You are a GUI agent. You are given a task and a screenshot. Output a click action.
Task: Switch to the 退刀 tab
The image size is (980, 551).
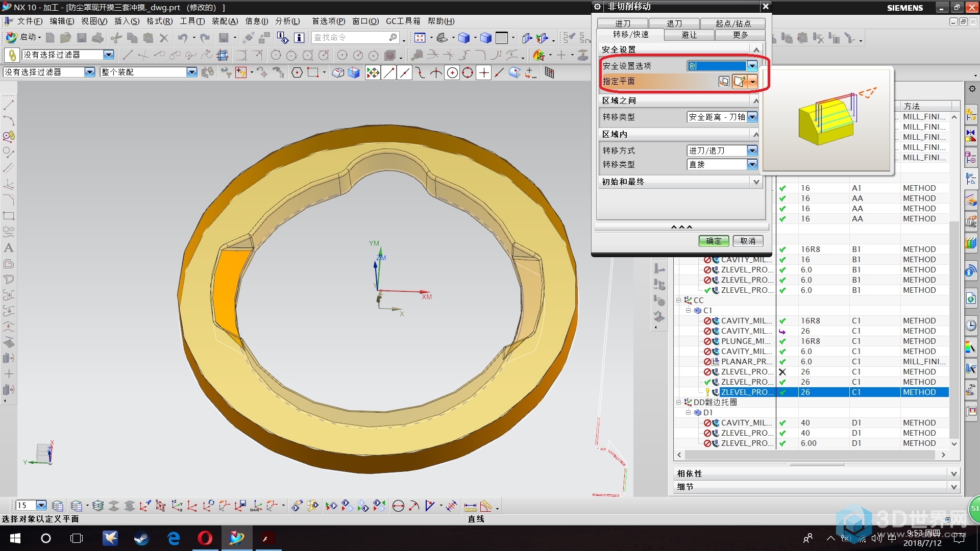674,23
